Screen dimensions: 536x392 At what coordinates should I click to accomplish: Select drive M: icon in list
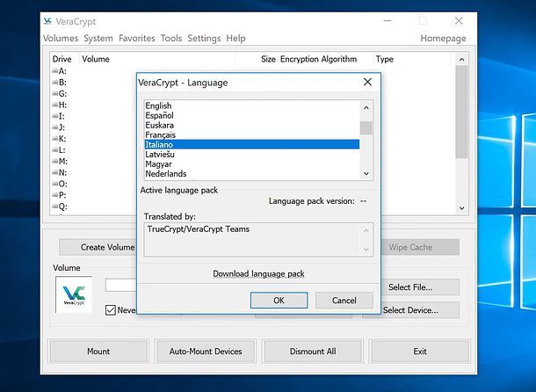click(54, 162)
